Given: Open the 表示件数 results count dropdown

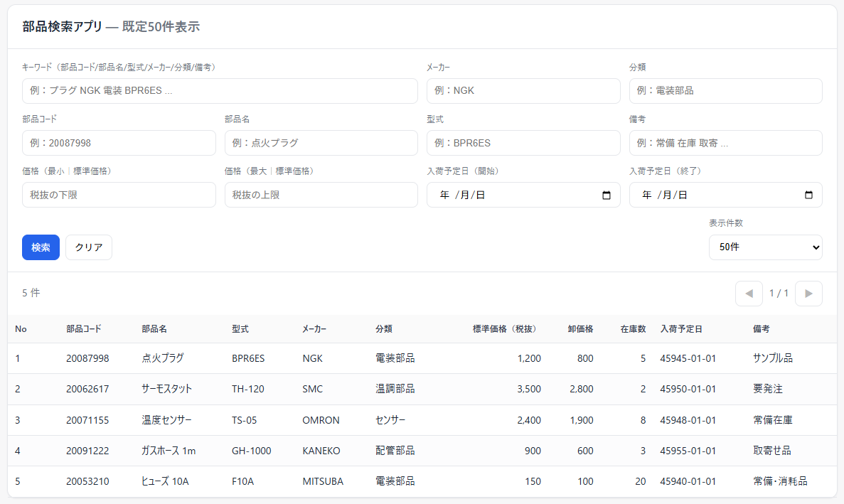Looking at the screenshot, I should (x=765, y=247).
